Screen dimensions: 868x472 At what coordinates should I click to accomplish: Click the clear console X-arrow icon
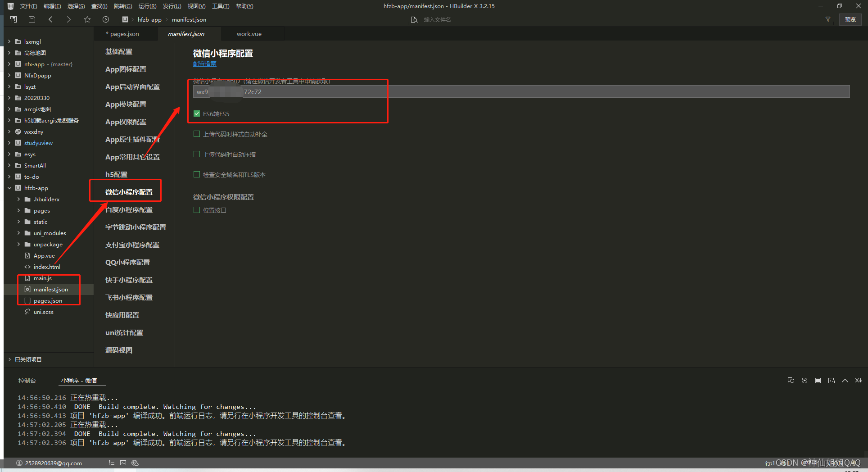click(x=859, y=381)
